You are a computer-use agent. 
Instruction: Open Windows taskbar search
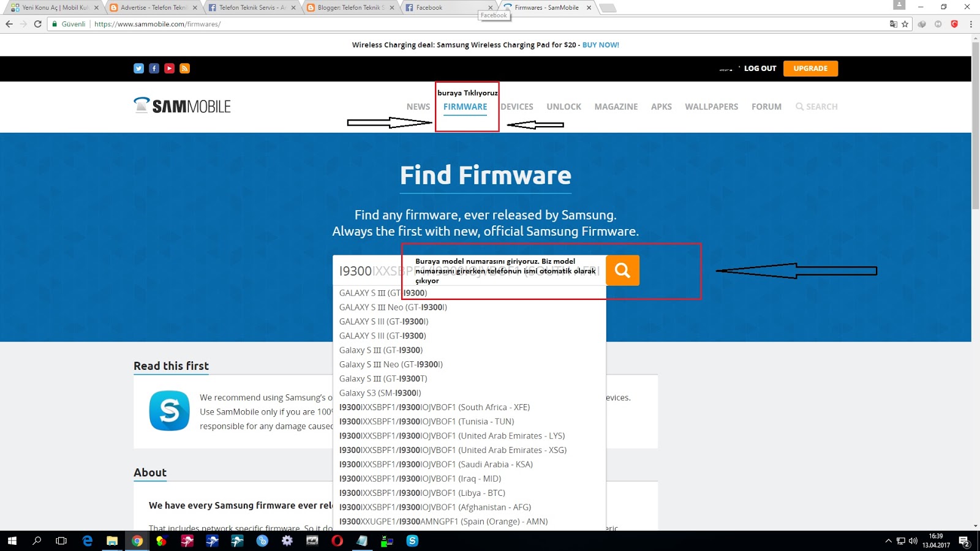click(x=37, y=541)
